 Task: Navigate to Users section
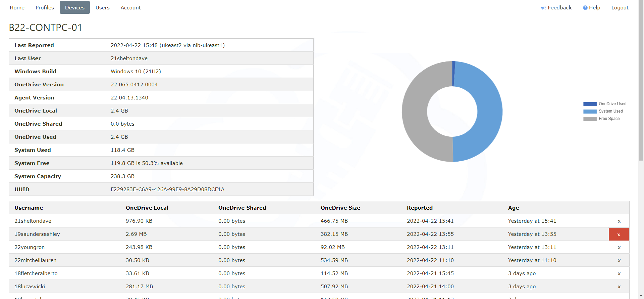click(102, 8)
